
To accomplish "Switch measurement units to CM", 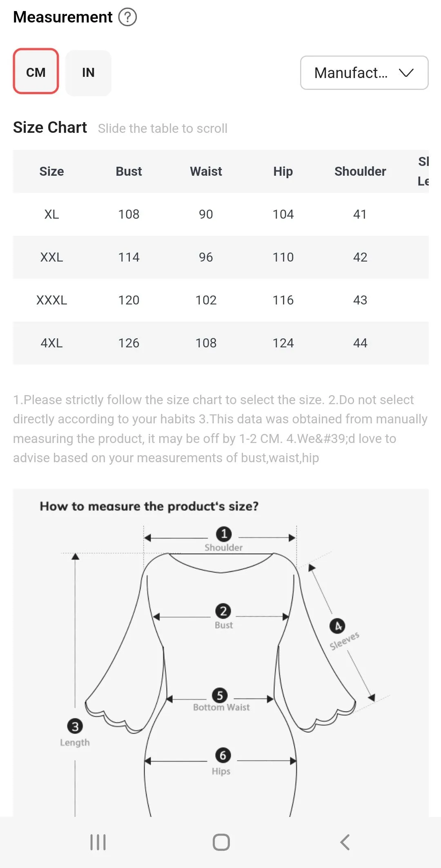I will pos(36,72).
